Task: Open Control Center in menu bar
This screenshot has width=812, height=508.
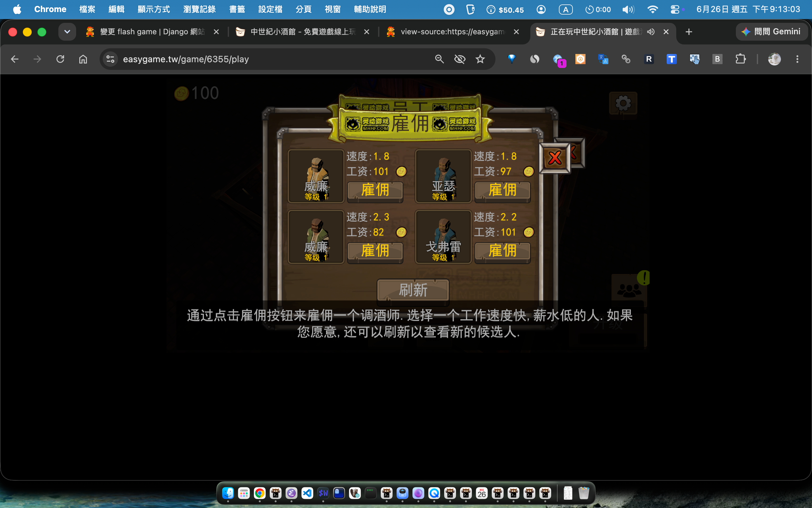Action: click(x=675, y=10)
